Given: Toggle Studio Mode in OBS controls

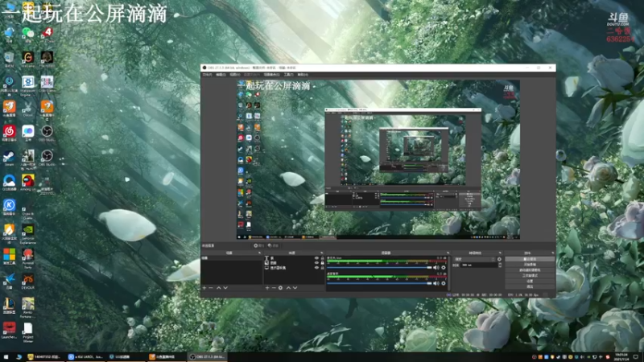Looking at the screenshot, I should (x=530, y=276).
